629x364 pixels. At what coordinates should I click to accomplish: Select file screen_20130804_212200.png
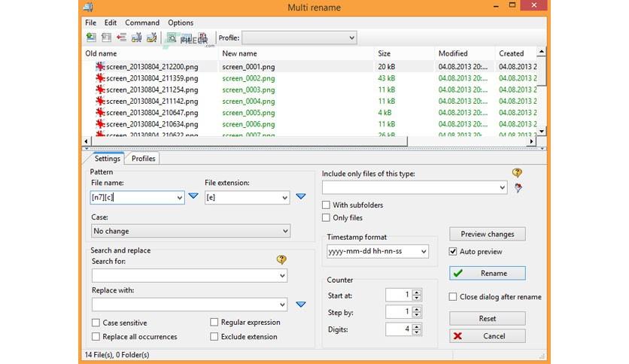(x=152, y=67)
